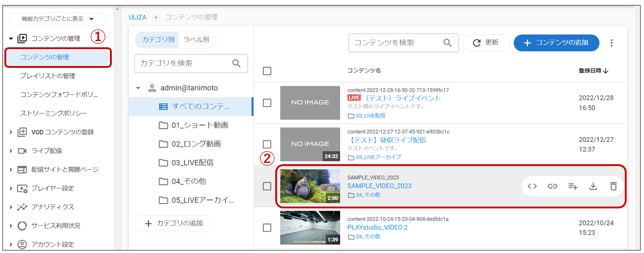Delete SAMPLE_VIDEO_2023 with the trash icon
This screenshot has height=253, width=644.
point(613,187)
